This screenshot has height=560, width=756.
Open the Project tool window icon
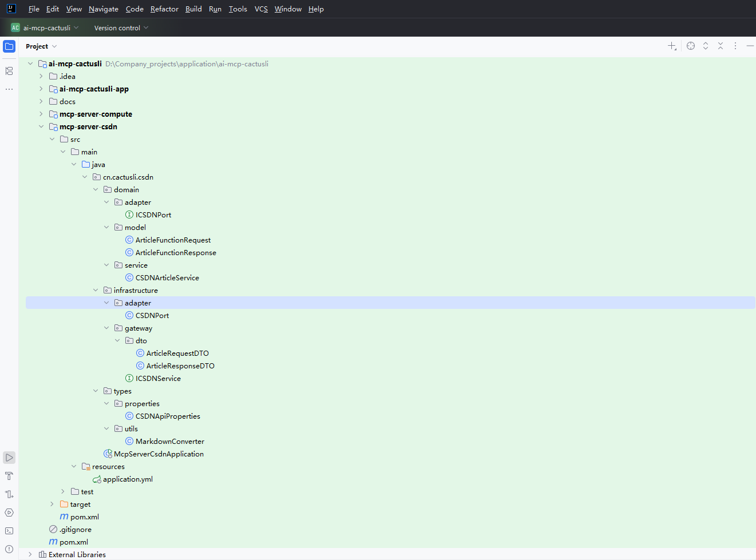pyautogui.click(x=9, y=46)
